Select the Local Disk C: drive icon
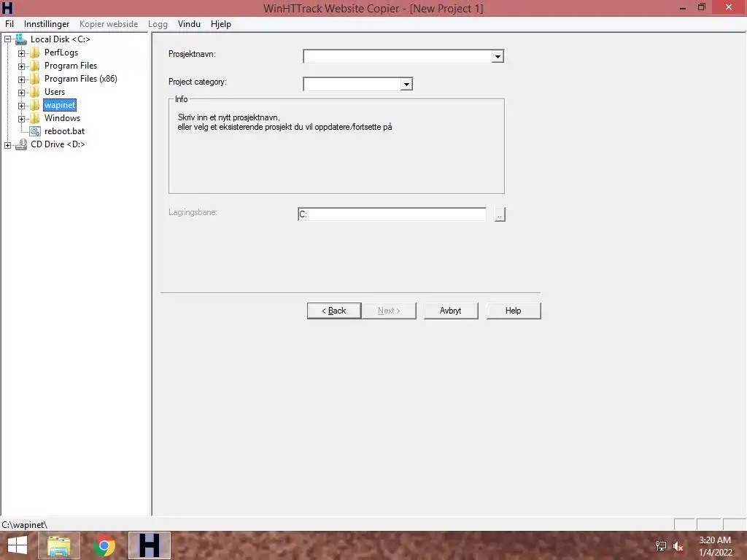Viewport: 747px width, 560px height. pyautogui.click(x=21, y=39)
